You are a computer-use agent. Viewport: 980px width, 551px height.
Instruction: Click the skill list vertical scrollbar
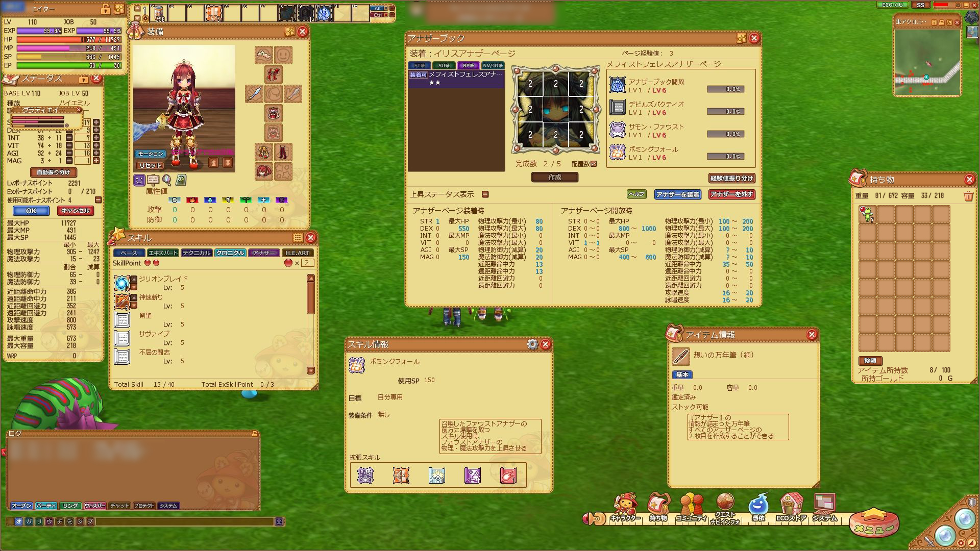coord(310,298)
